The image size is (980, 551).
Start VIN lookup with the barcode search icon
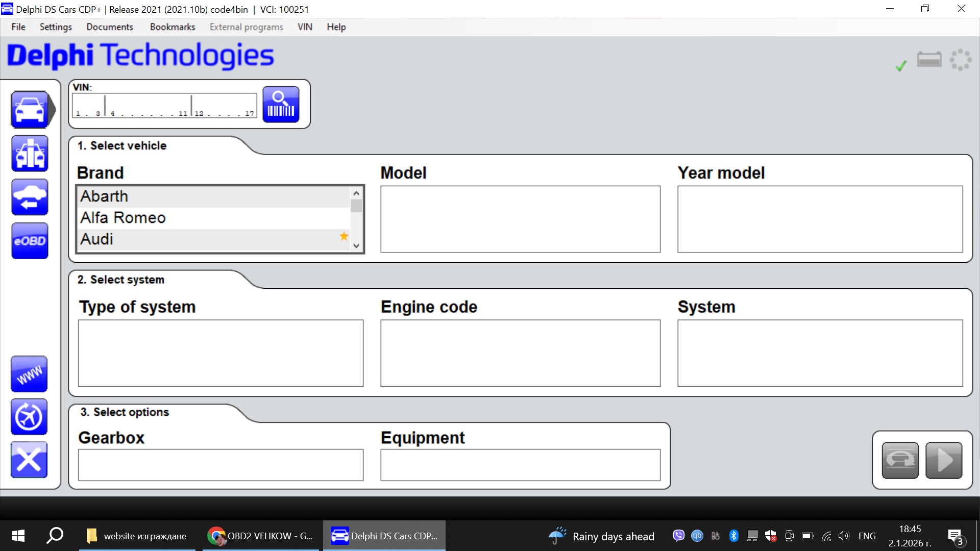point(281,104)
